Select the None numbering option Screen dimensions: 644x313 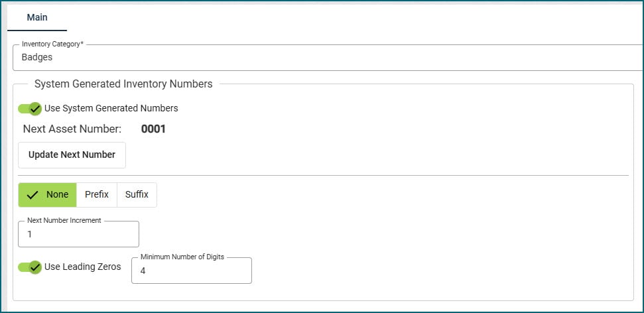(x=48, y=195)
